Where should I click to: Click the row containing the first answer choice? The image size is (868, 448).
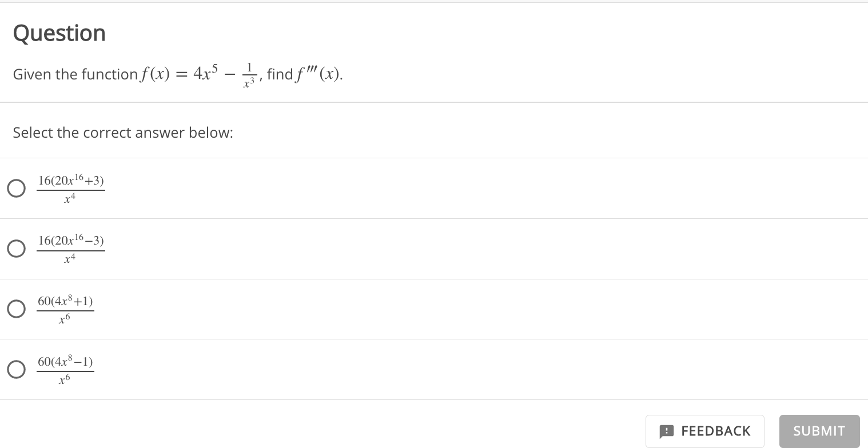(x=229, y=188)
